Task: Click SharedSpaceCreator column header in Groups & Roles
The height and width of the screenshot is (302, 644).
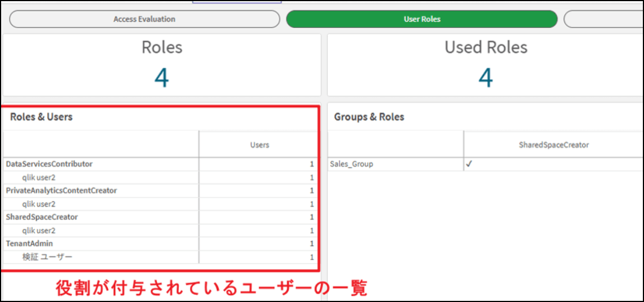Action: 554,145
